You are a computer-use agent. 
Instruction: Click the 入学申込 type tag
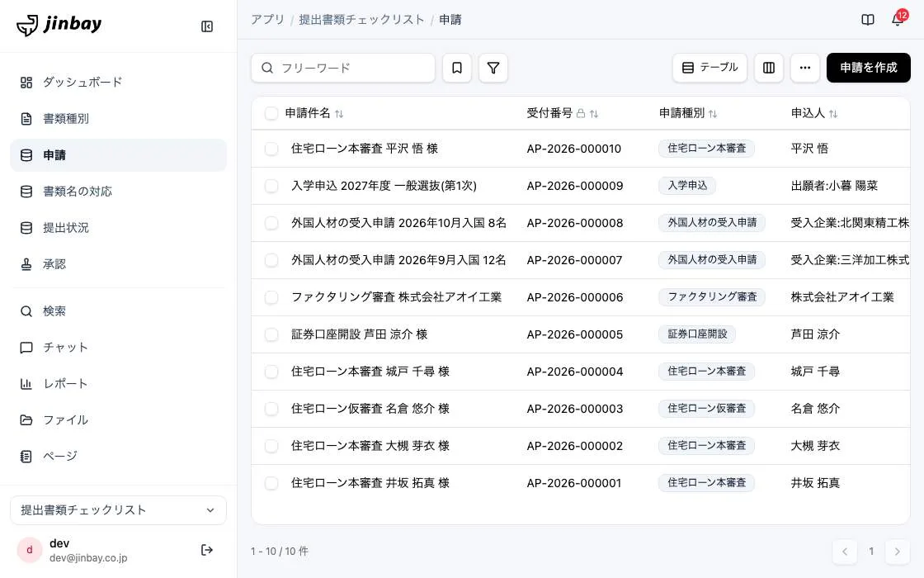(687, 185)
